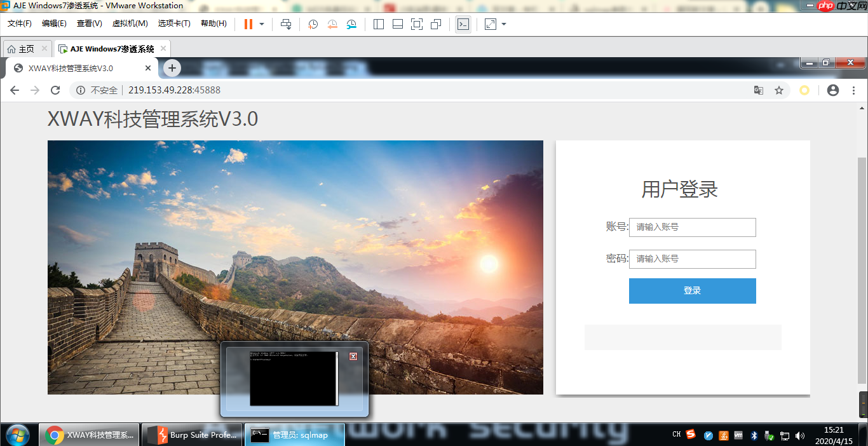868x446 pixels.
Task: Send Ctrl+Alt+Del to the guest
Action: tap(286, 24)
